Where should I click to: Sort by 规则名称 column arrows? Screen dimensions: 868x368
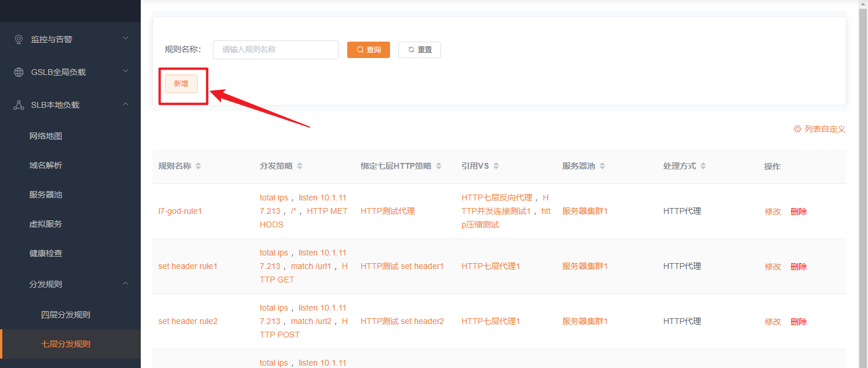[x=198, y=166]
